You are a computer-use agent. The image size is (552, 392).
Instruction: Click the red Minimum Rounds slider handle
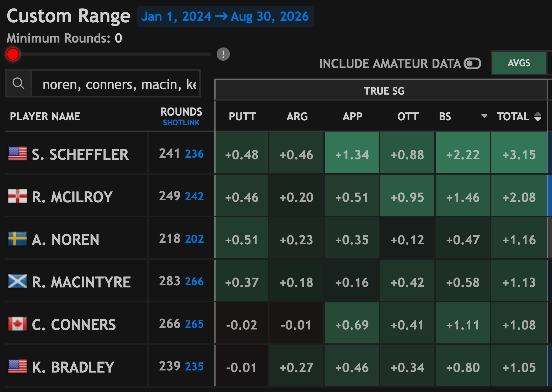pos(13,54)
